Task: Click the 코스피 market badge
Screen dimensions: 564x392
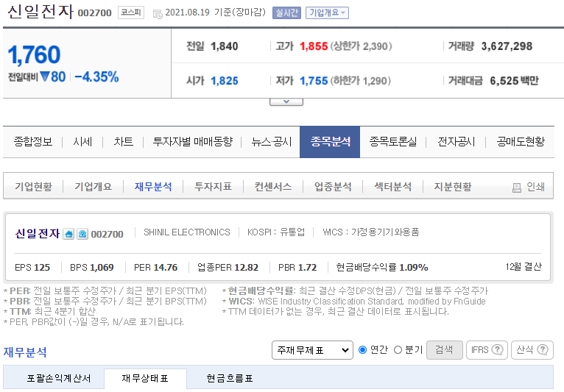Action: [131, 13]
